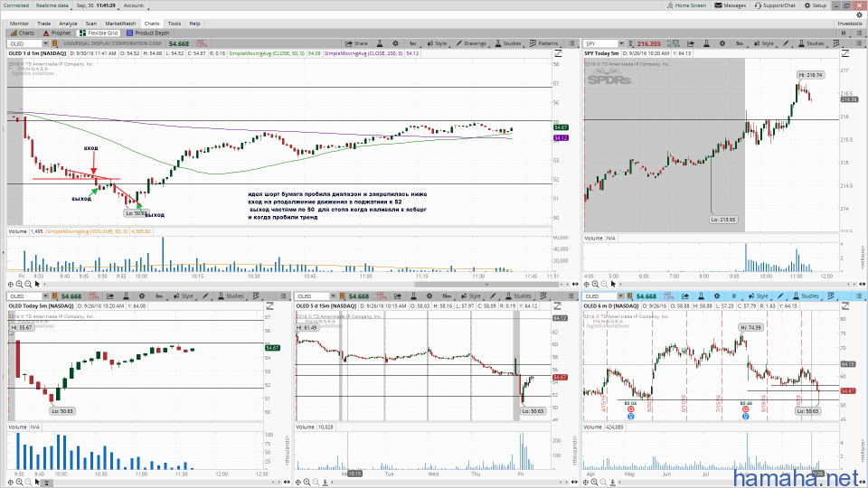The image size is (868, 488).
Task: Select the Charts sub-tab
Action: [x=22, y=33]
